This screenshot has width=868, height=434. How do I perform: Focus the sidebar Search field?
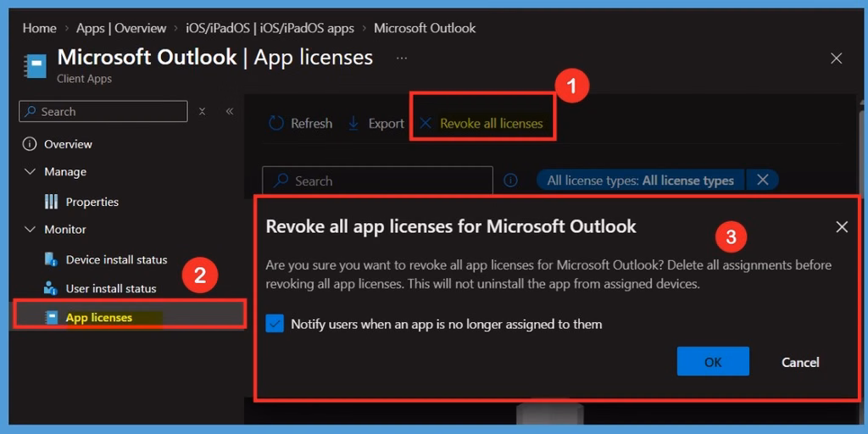pos(103,111)
